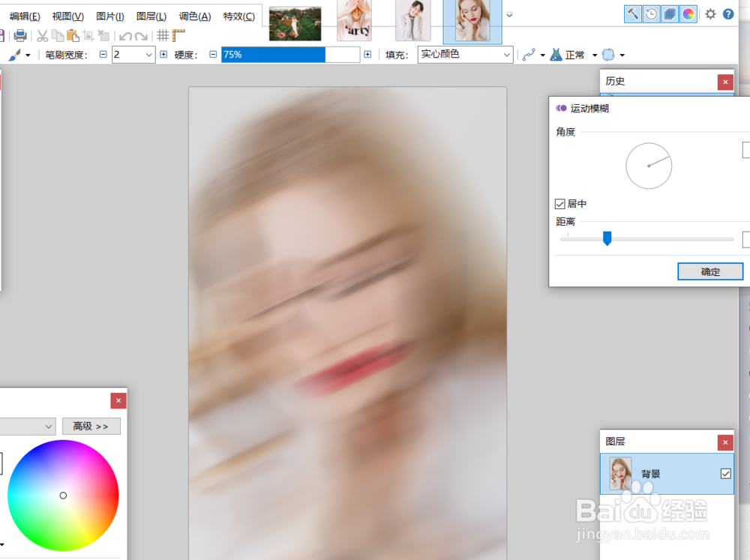The image size is (750, 560).
Task: Open the 图层 menu
Action: [x=152, y=16]
